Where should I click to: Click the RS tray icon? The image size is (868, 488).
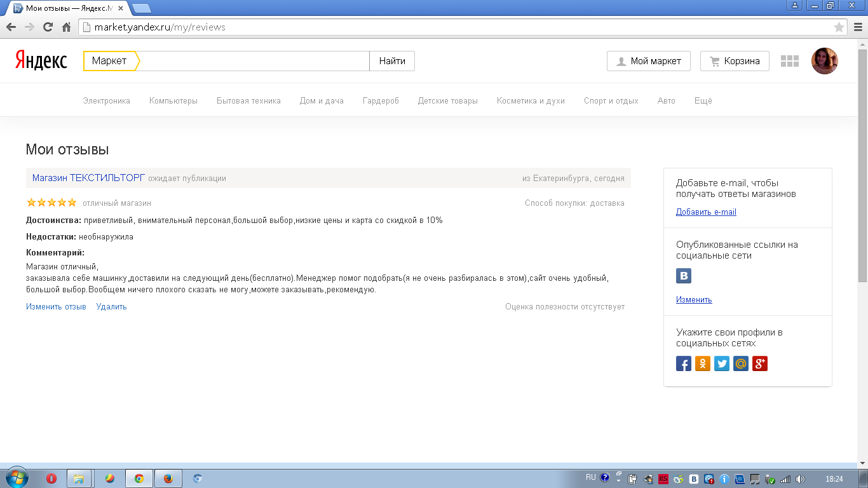(663, 478)
